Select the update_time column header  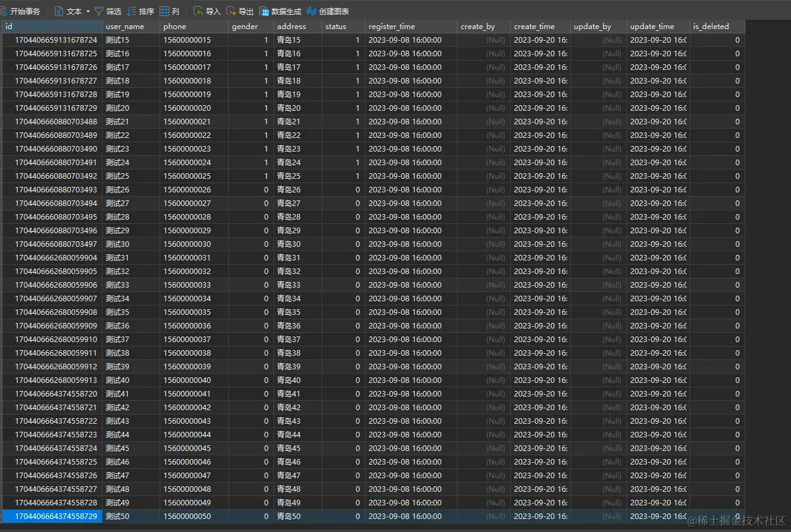(658, 27)
